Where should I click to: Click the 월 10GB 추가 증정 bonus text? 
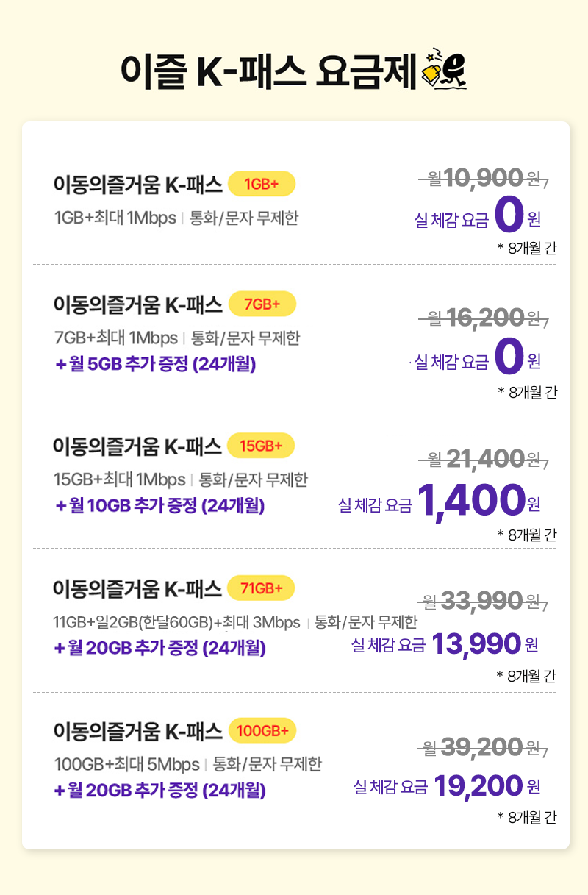159,506
